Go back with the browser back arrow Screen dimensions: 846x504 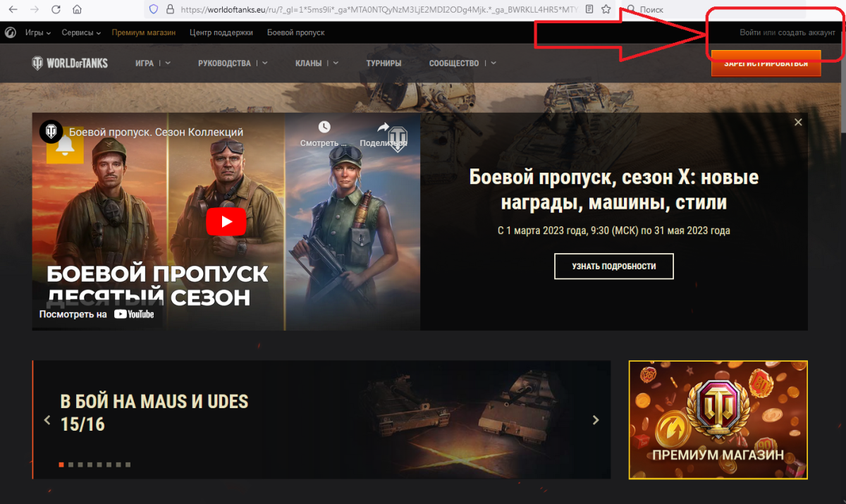[x=12, y=9]
